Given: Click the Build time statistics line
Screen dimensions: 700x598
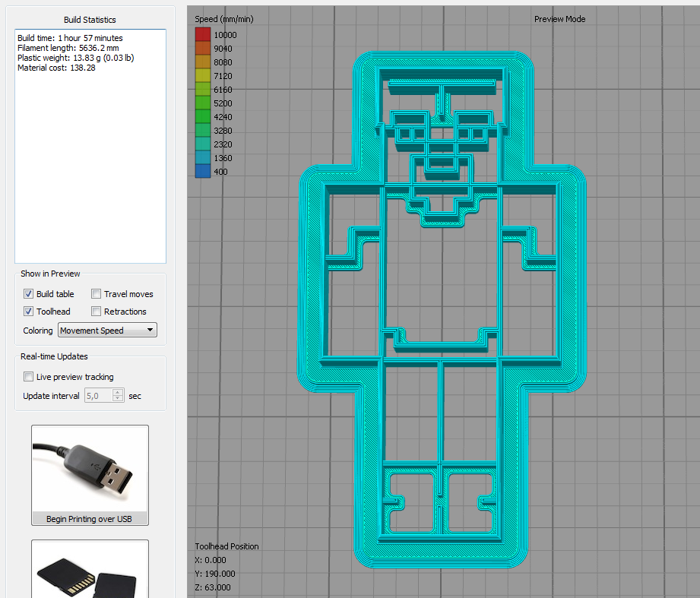Looking at the screenshot, I should (70, 38).
